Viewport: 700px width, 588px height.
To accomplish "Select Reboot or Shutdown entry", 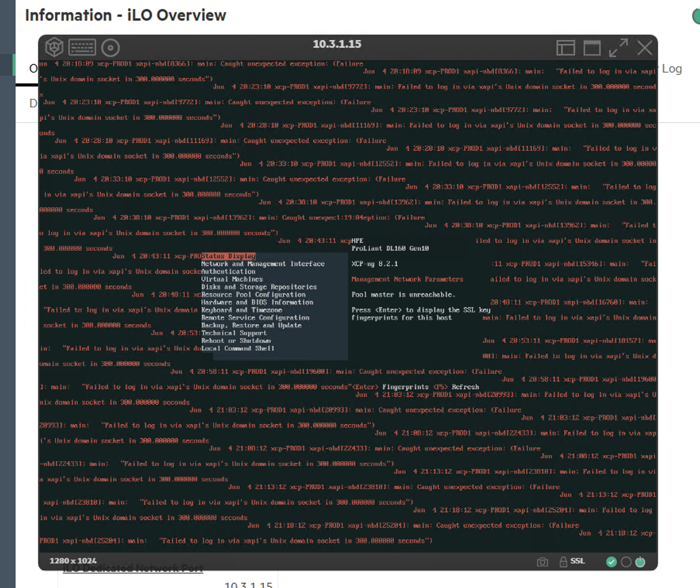I will pyautogui.click(x=236, y=341).
